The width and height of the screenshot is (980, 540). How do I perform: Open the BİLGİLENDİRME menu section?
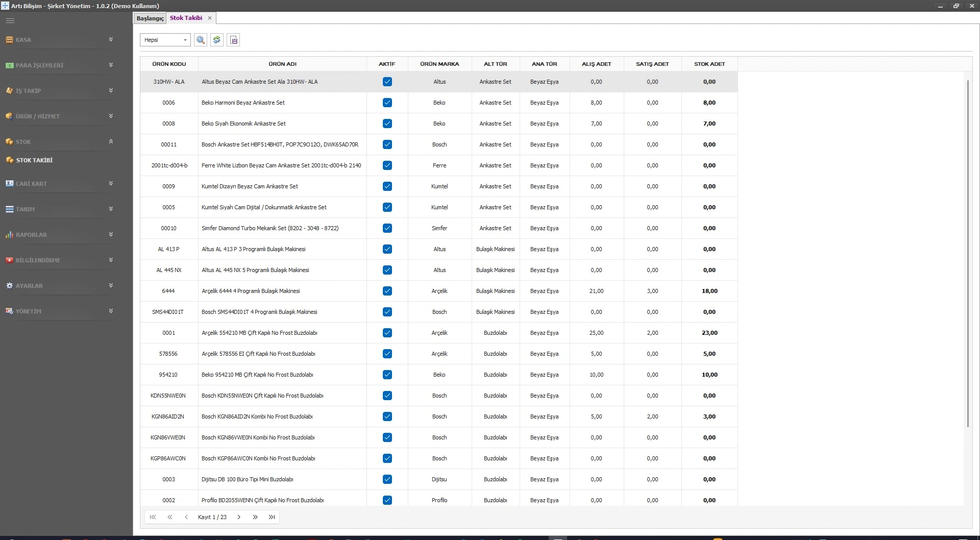38,260
